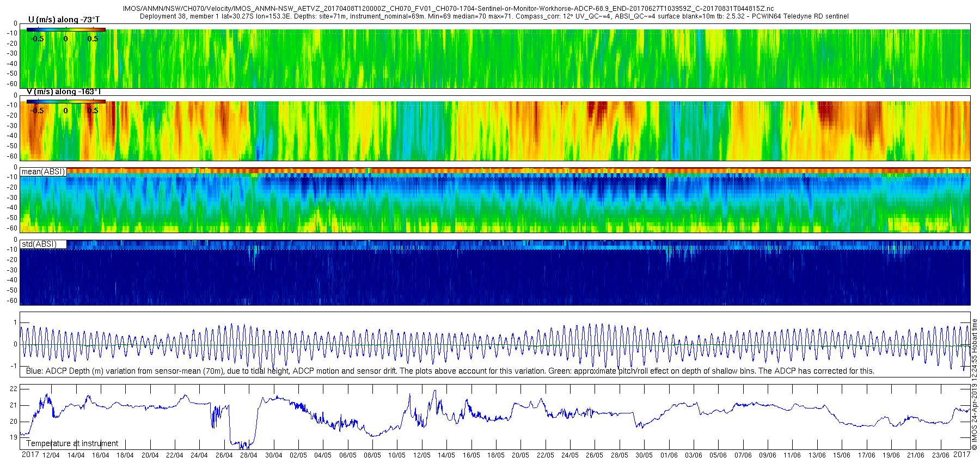This screenshot has width=980, height=463.
Task: Click the '24/04' date tick label
Action: (199, 455)
